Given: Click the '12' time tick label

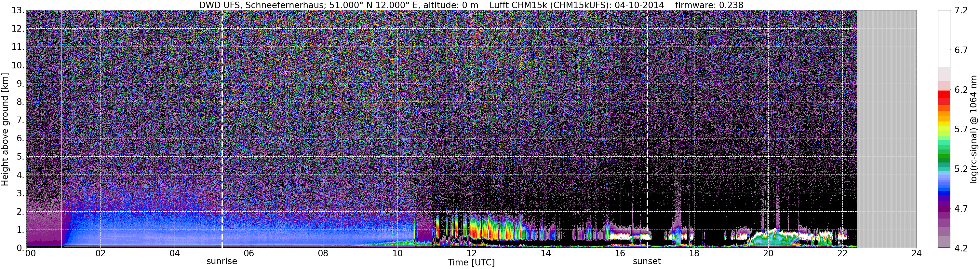Looking at the screenshot, I should (x=471, y=253).
